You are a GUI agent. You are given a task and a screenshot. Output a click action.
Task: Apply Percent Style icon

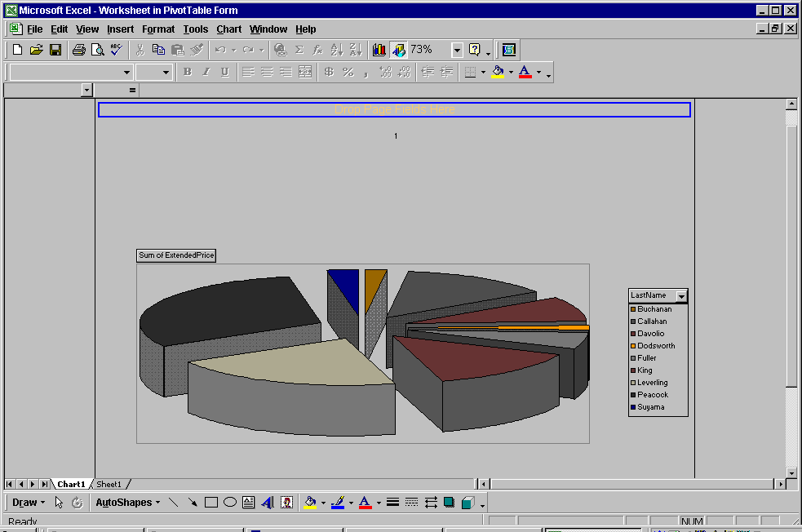point(348,72)
